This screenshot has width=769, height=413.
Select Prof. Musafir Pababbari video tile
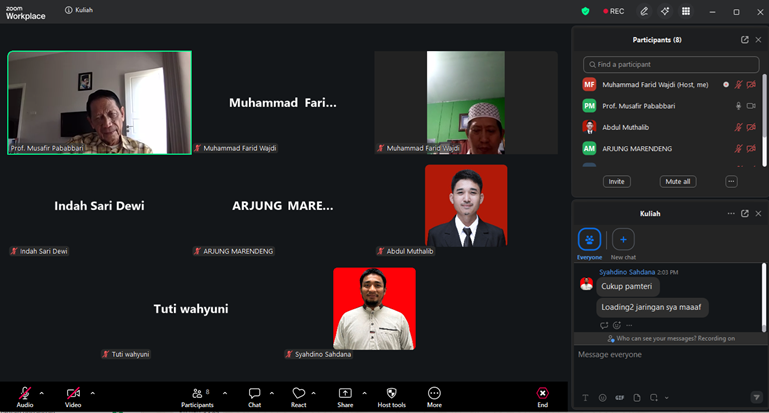pos(100,103)
